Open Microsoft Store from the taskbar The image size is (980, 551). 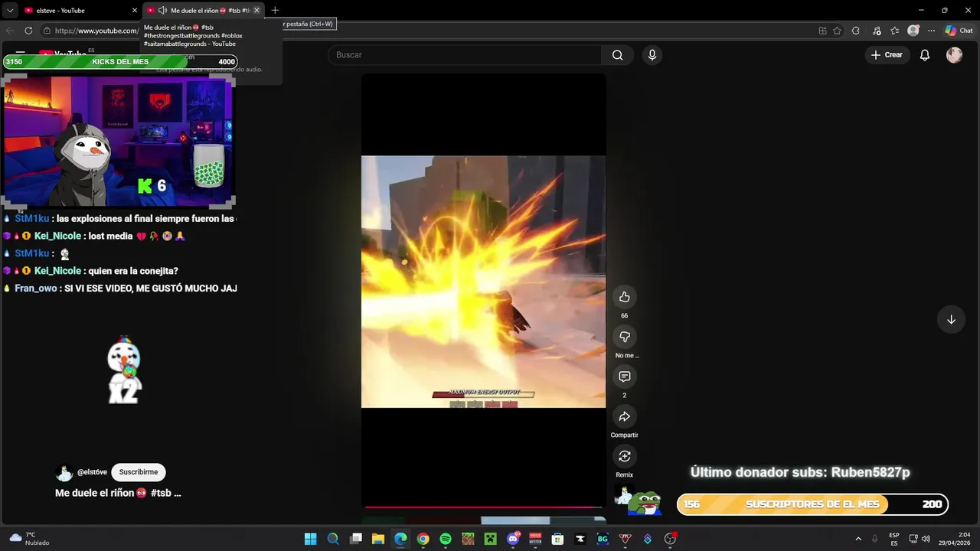558,539
